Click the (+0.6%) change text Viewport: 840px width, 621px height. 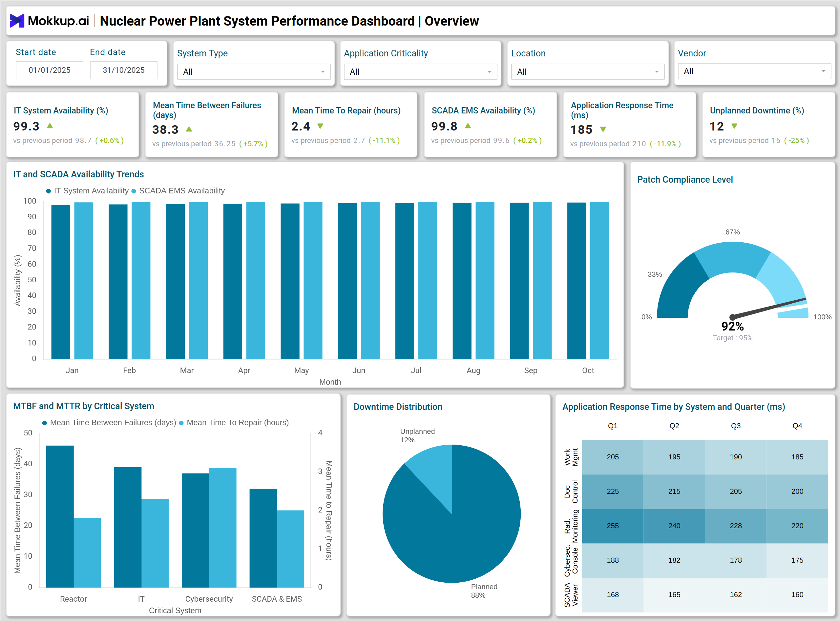(110, 141)
